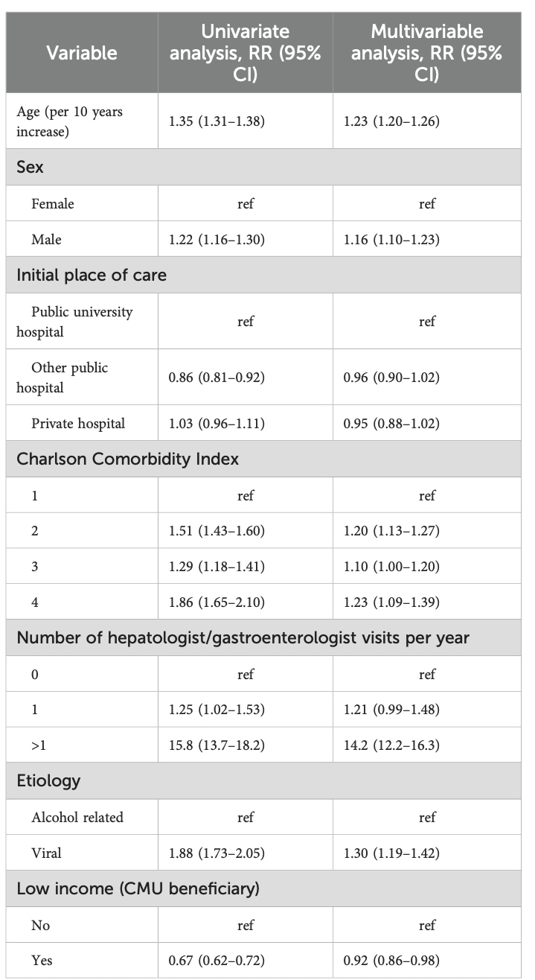The height and width of the screenshot is (980, 535).
Task: Select the 0.86 (0.81–0.92) value cell
Action: click(211, 378)
